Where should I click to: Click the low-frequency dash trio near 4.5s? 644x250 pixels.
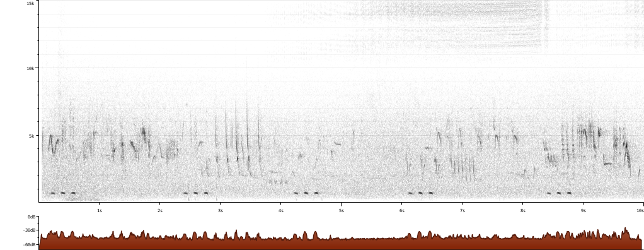(306, 193)
